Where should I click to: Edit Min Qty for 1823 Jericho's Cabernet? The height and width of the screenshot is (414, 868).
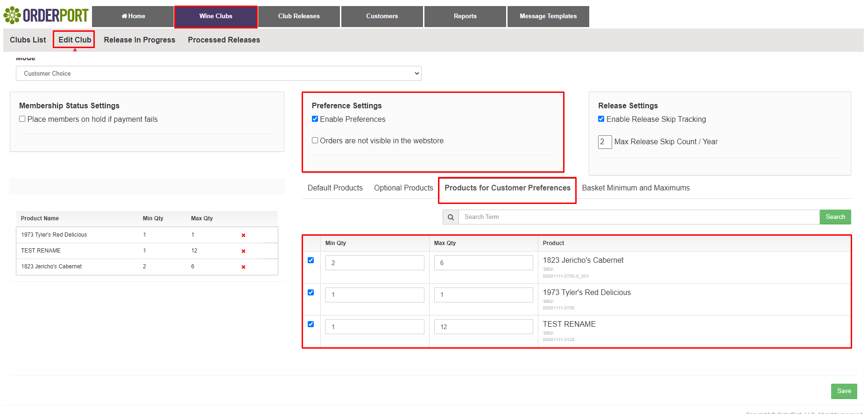(x=374, y=263)
